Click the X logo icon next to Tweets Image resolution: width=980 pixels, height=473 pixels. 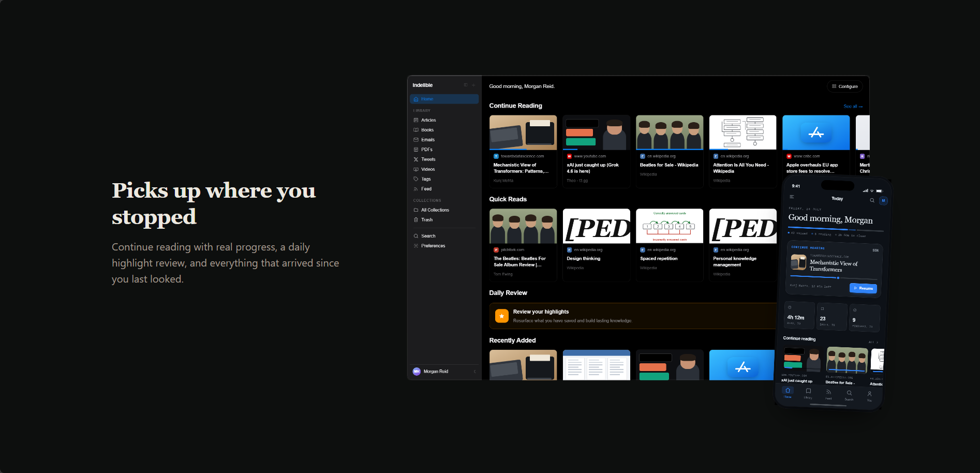(x=416, y=159)
